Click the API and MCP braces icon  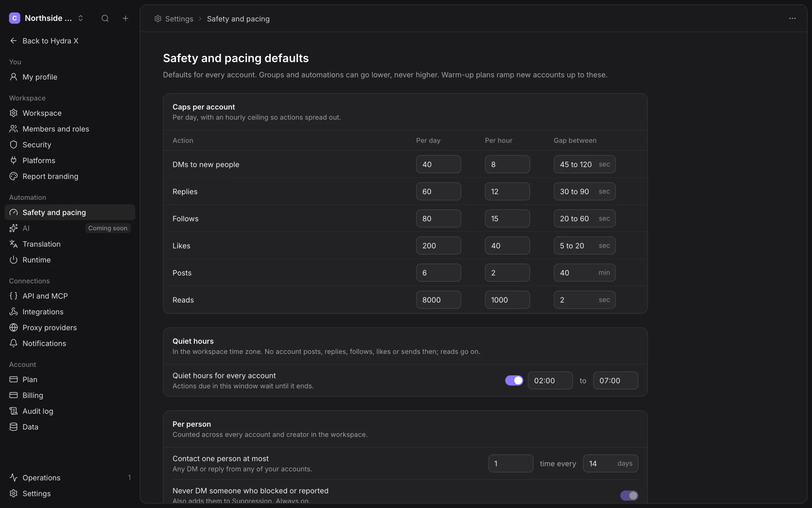14,296
